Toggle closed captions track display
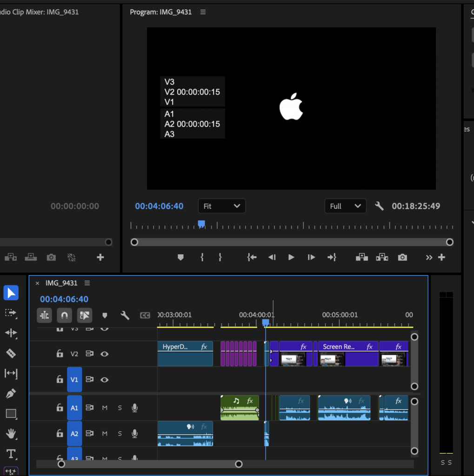 (x=145, y=316)
